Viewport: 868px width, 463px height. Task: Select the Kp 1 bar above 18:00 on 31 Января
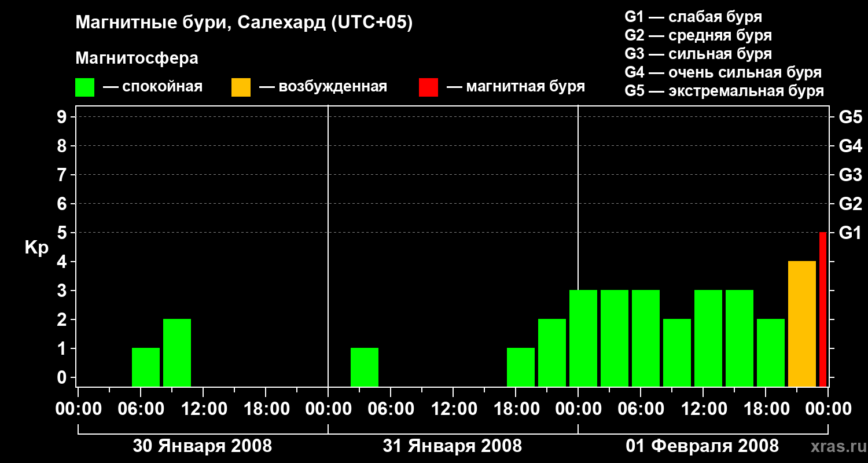(521, 367)
